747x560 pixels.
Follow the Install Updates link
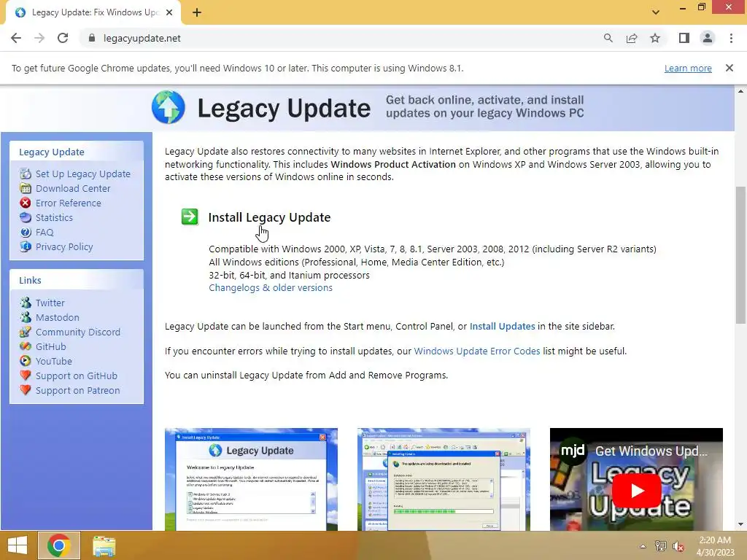pyautogui.click(x=502, y=326)
